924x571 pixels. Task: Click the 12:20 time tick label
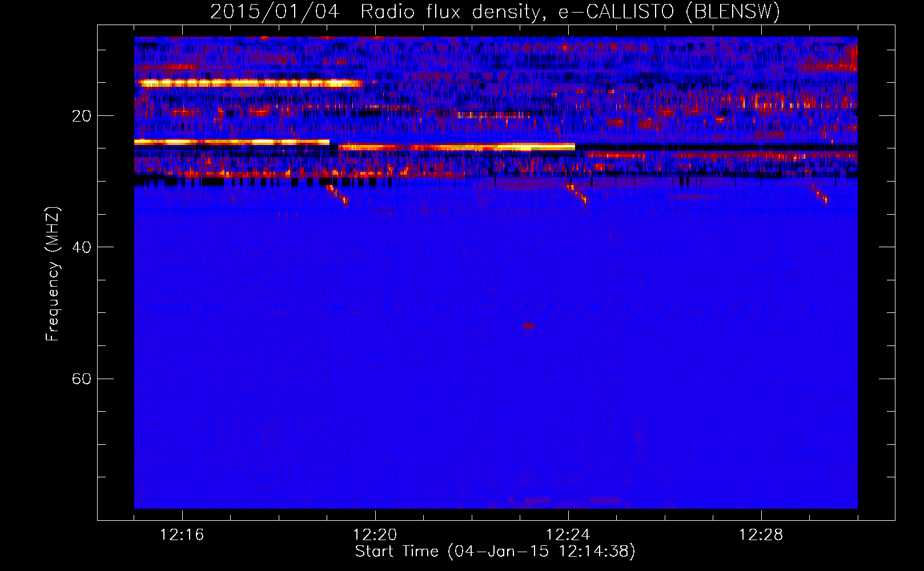click(x=375, y=535)
